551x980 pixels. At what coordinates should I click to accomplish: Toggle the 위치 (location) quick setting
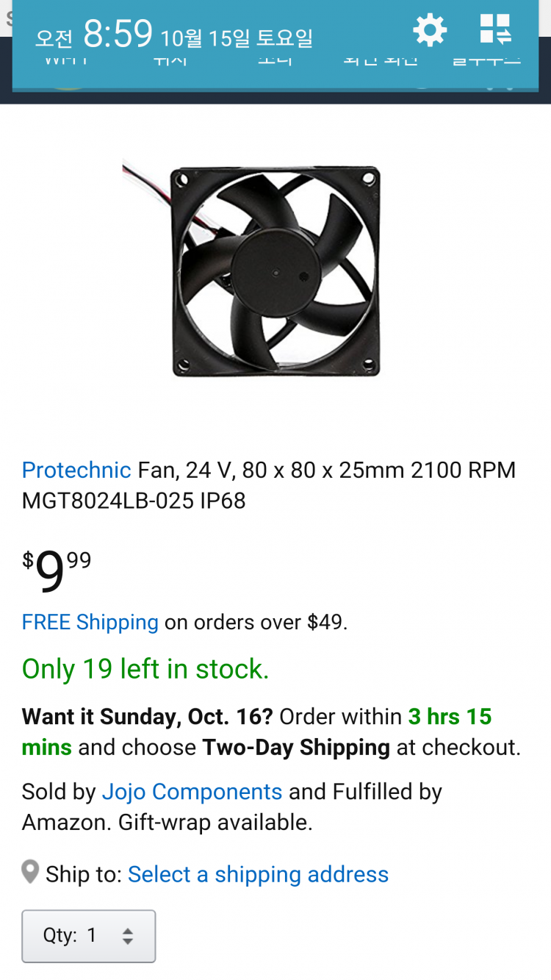[171, 60]
